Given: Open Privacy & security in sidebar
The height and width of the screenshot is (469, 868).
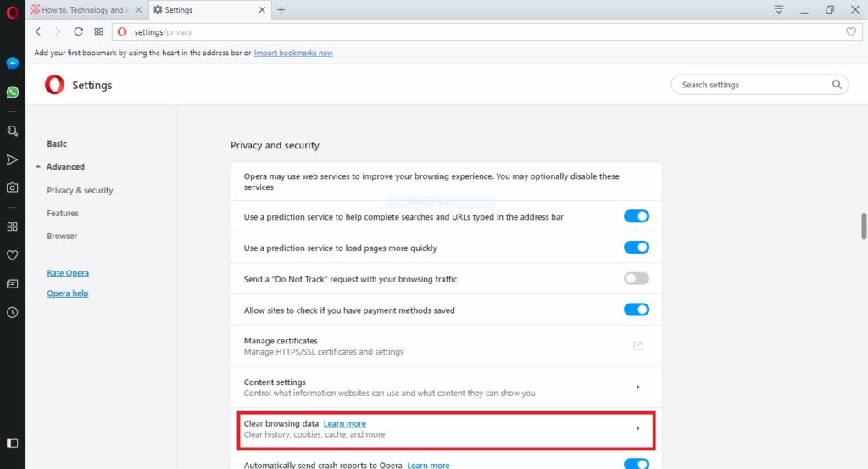Looking at the screenshot, I should (80, 190).
